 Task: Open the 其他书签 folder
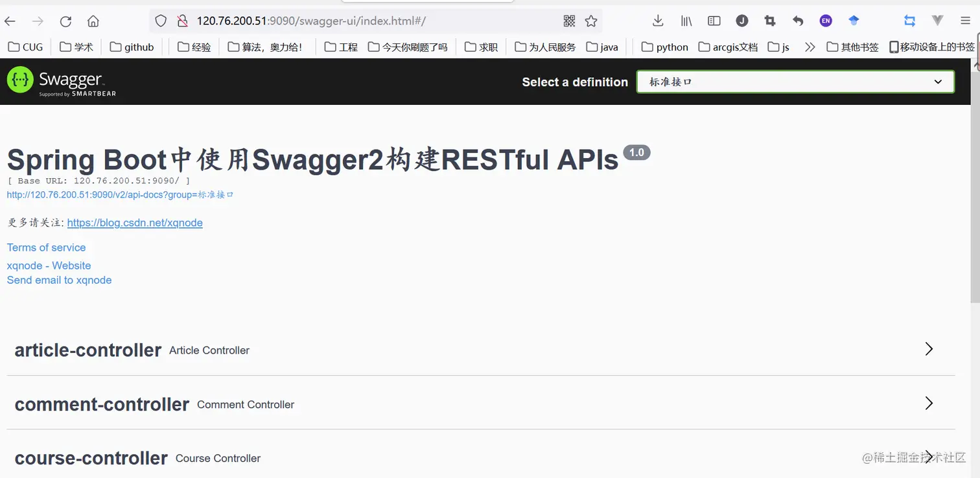pyautogui.click(x=852, y=47)
